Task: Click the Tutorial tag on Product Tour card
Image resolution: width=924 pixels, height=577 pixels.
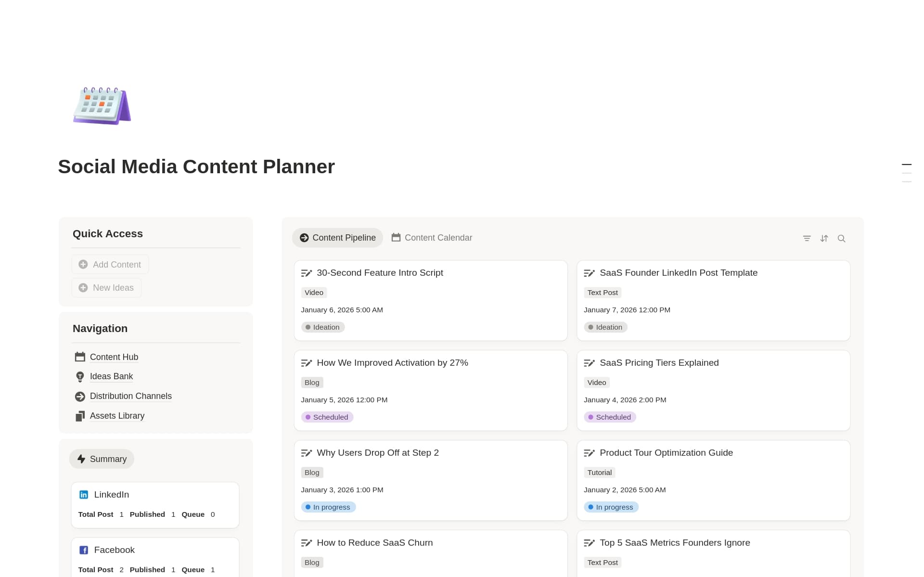Action: tap(600, 473)
